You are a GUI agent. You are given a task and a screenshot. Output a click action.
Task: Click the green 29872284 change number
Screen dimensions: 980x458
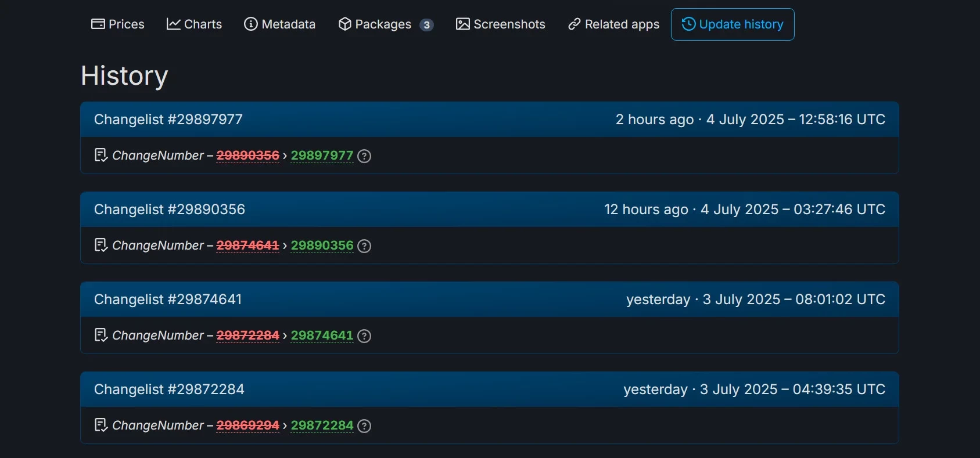point(322,425)
